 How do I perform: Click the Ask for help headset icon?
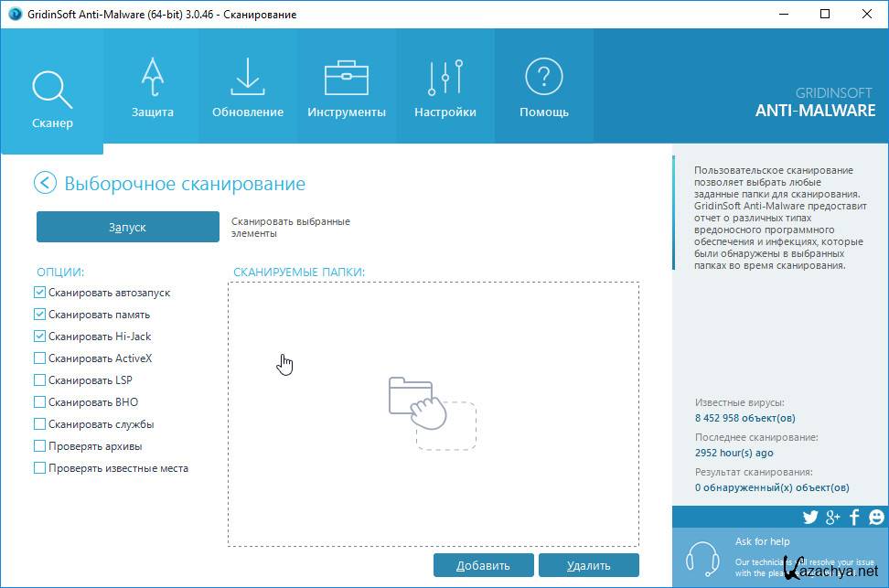point(702,558)
